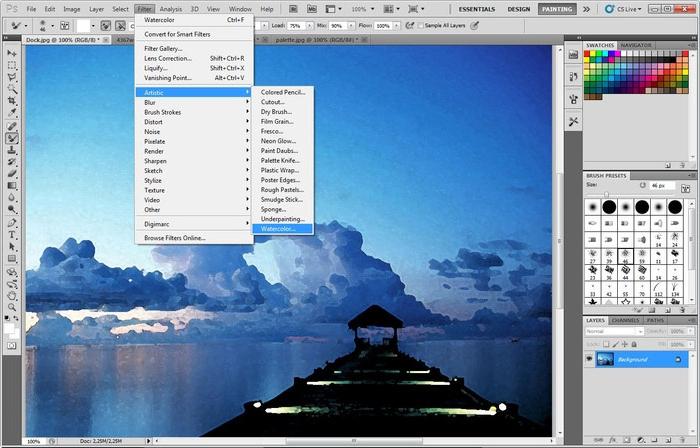
Task: Toggle Quick Mask mode icon
Action: (12, 346)
